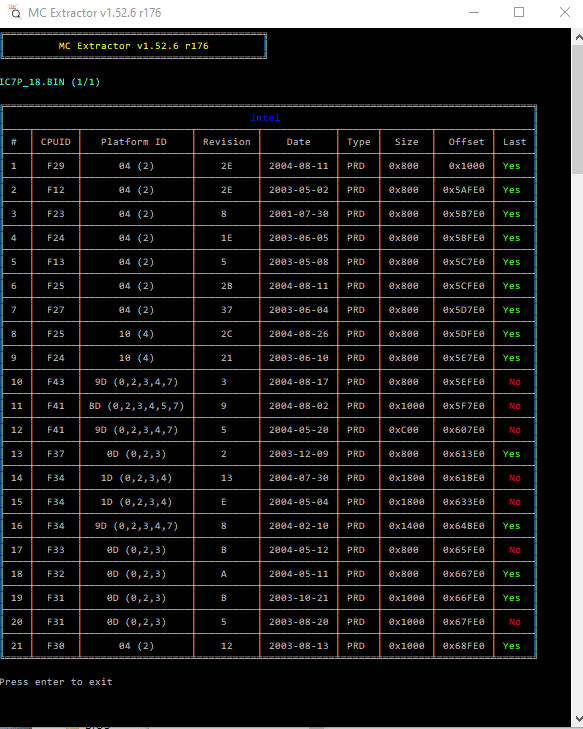The height and width of the screenshot is (729, 583).
Task: Click offset 0x1000 in row 1
Action: click(466, 166)
